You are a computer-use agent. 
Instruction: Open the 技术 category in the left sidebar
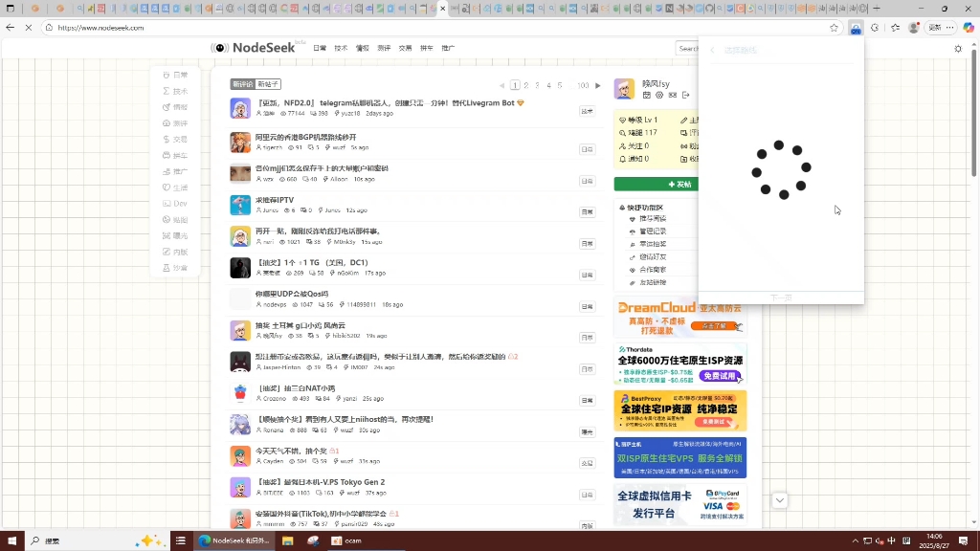(x=176, y=91)
